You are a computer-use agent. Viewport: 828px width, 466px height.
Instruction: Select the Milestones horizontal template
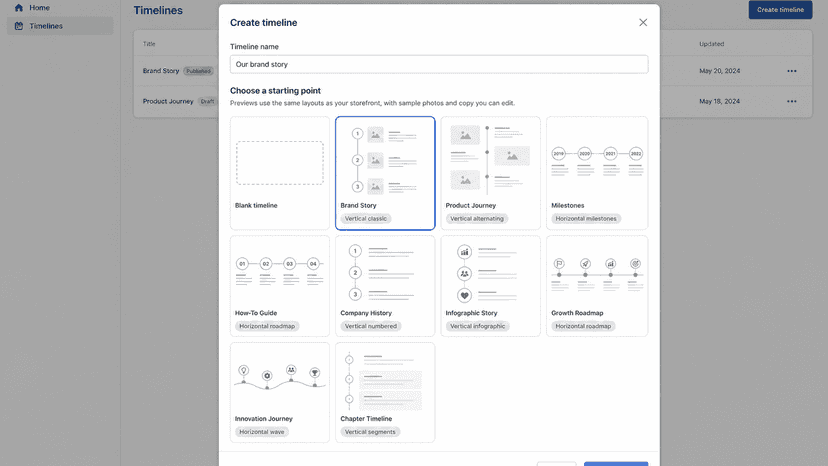click(597, 173)
